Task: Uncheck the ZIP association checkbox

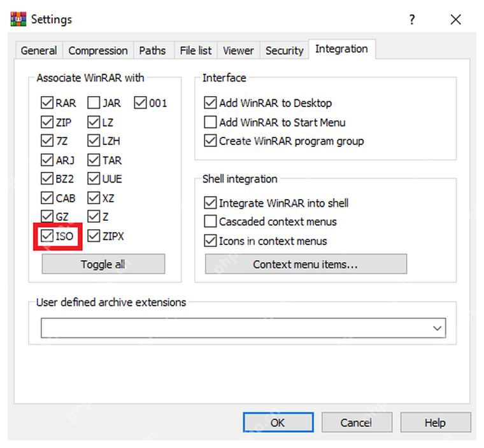Action: [x=47, y=122]
